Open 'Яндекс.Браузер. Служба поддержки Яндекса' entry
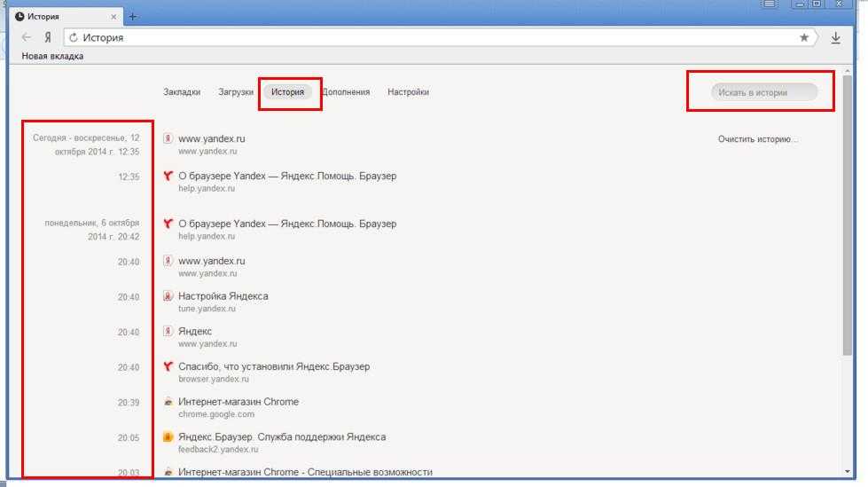 (x=282, y=436)
